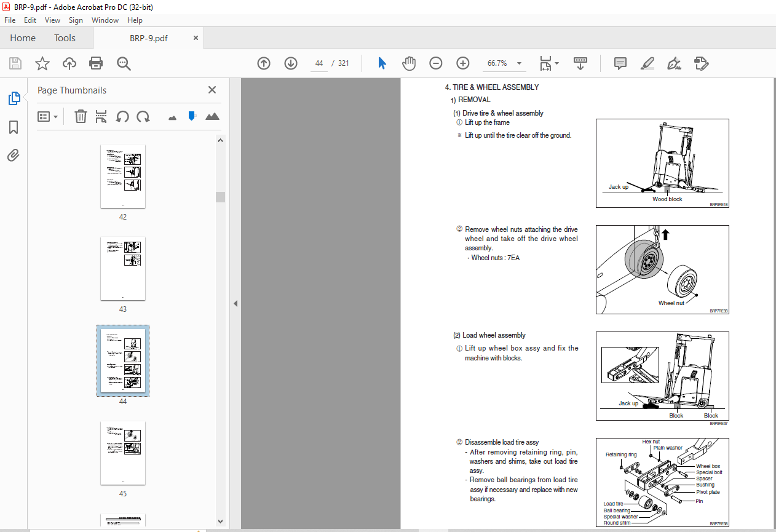
Task: Click heading '4. TIRE & WHEEL ASSEMBLY'
Action: click(491, 87)
